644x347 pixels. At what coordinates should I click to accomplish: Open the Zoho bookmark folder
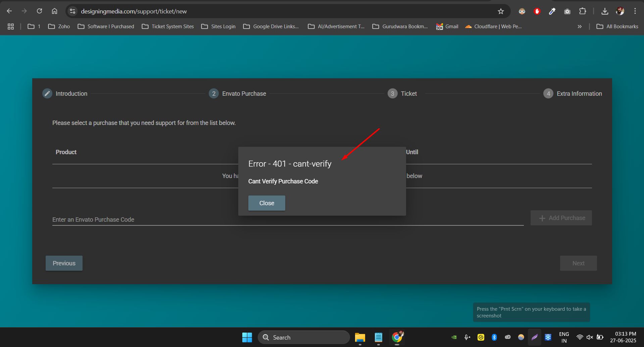[x=59, y=26]
